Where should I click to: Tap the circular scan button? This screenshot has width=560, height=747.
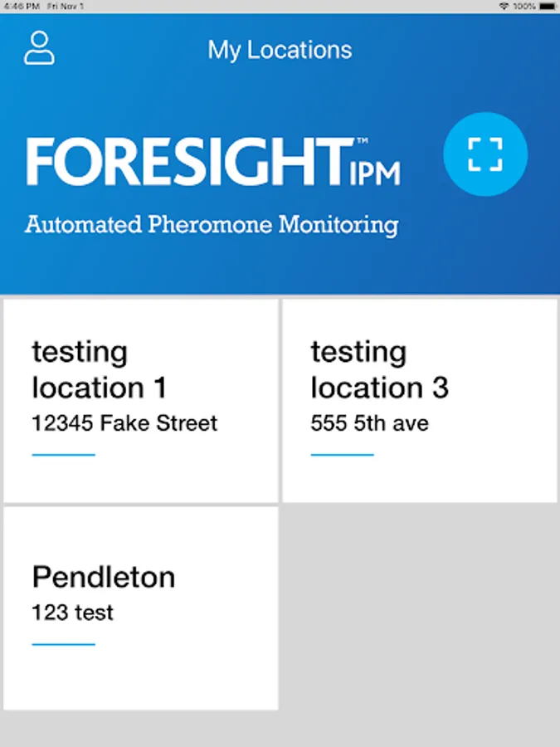(x=485, y=154)
